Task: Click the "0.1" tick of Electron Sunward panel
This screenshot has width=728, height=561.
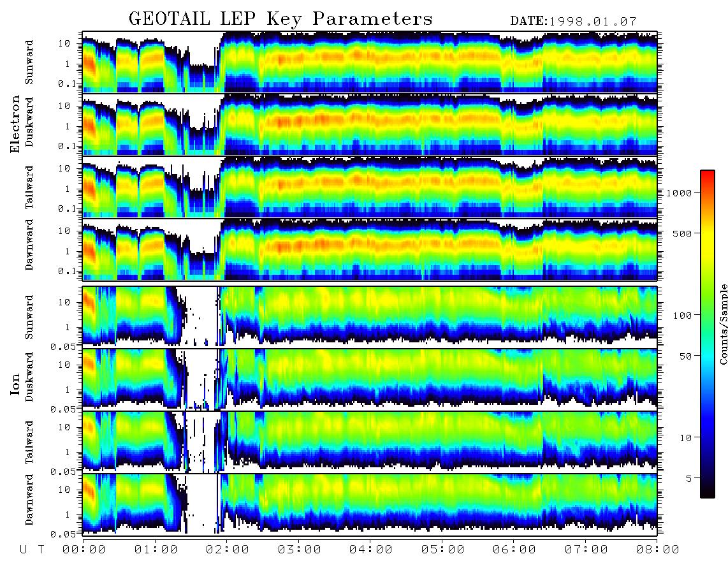Action: tap(66, 84)
